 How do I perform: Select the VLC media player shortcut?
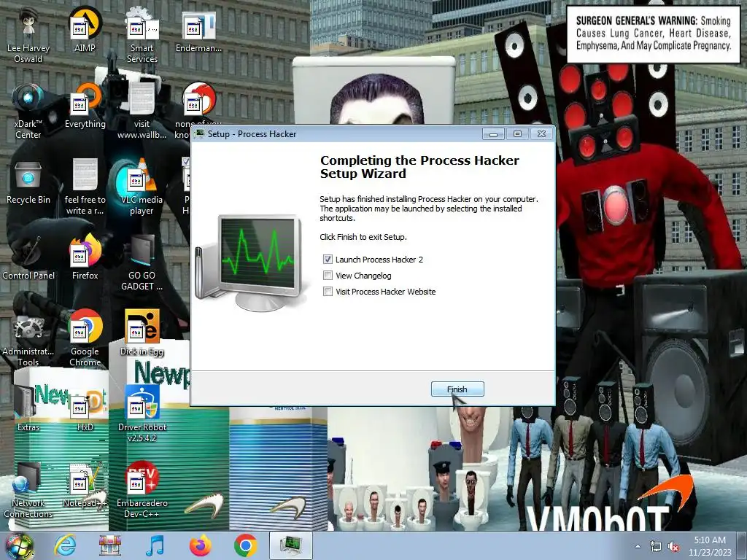(142, 187)
